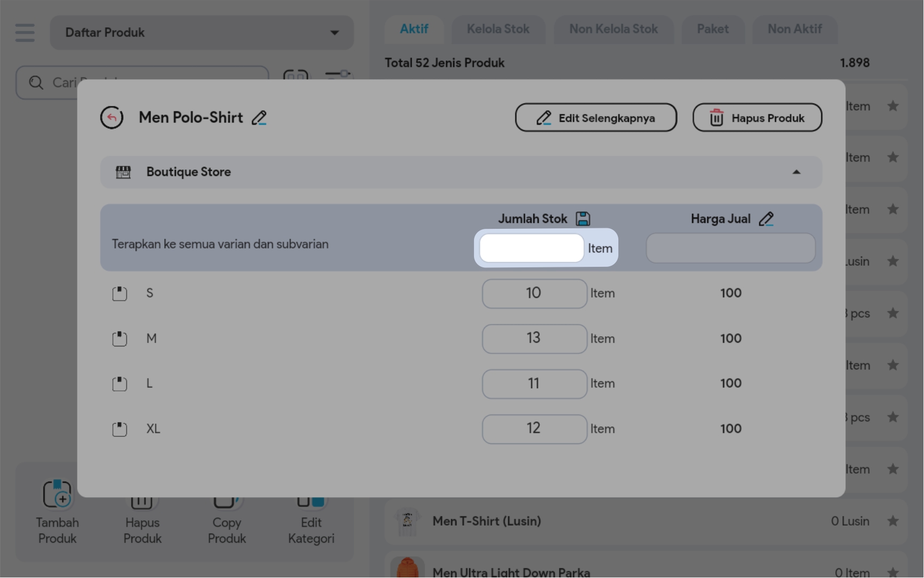Click the pencil icon to rename Men Polo-Shirt
Image resolution: width=924 pixels, height=578 pixels.
click(x=259, y=118)
